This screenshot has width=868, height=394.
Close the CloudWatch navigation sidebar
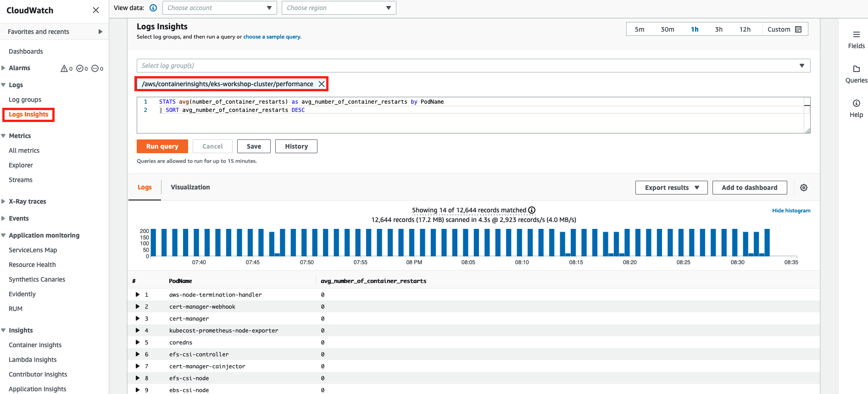point(95,10)
